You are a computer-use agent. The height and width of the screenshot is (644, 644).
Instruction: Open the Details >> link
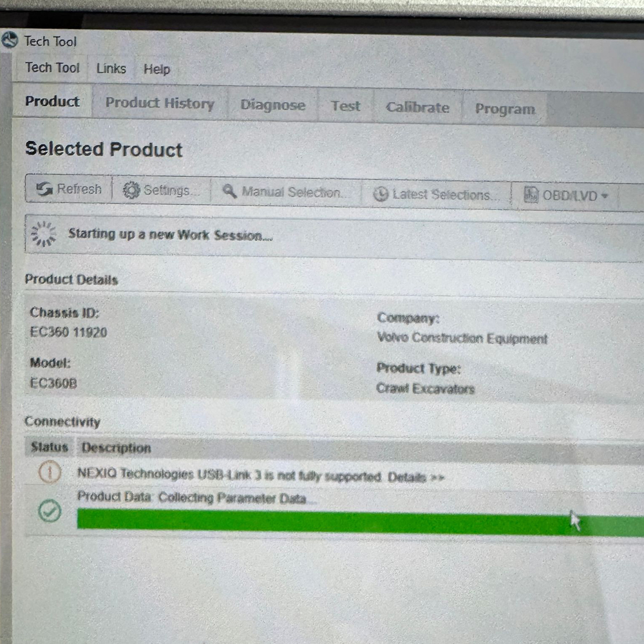pos(416,477)
